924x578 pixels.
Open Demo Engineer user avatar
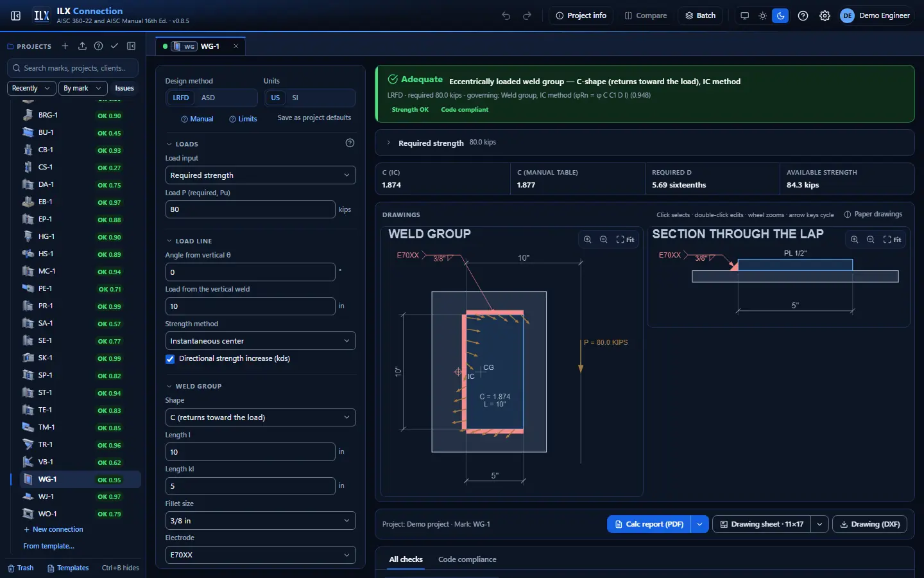point(877,15)
